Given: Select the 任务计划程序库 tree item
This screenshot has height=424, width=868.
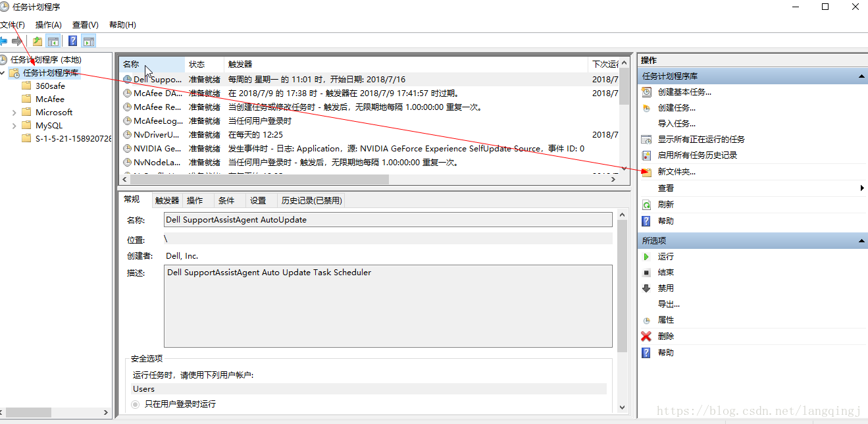Looking at the screenshot, I should pos(51,73).
